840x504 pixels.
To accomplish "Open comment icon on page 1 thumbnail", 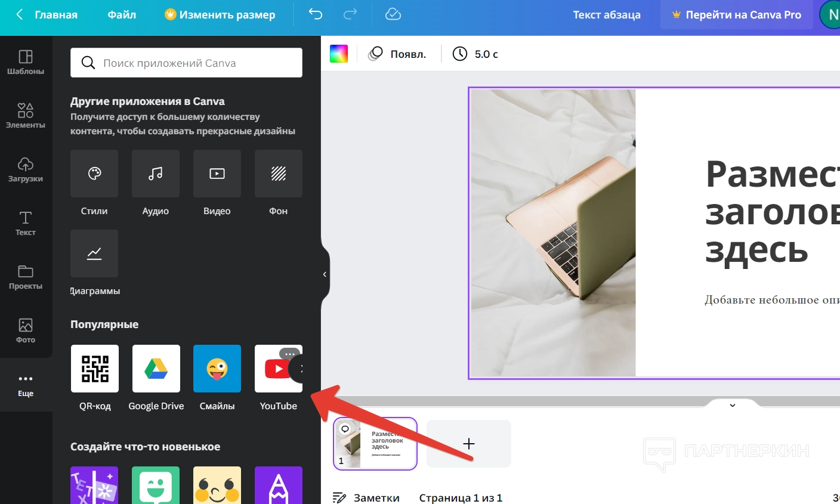I will pyautogui.click(x=345, y=429).
